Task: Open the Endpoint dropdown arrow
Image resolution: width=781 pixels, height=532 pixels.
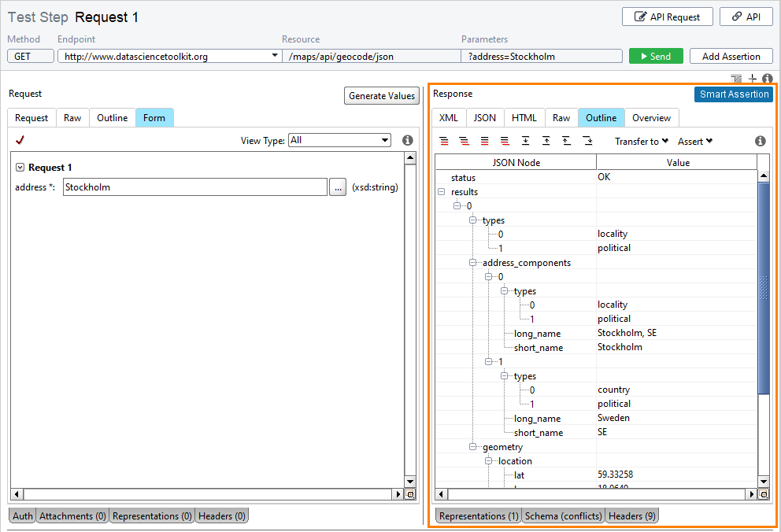Action: (275, 56)
